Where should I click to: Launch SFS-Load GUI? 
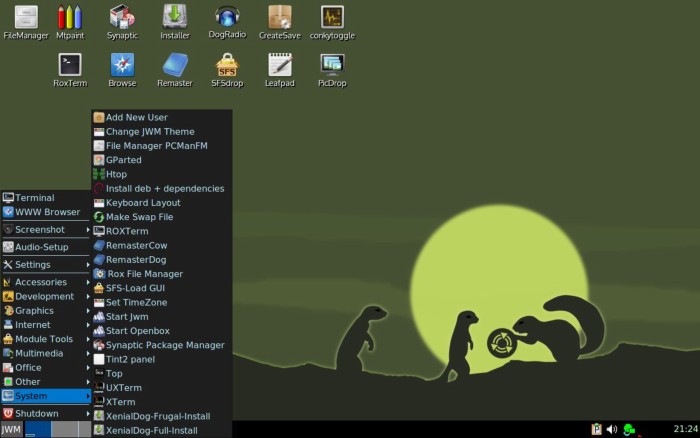(162, 288)
